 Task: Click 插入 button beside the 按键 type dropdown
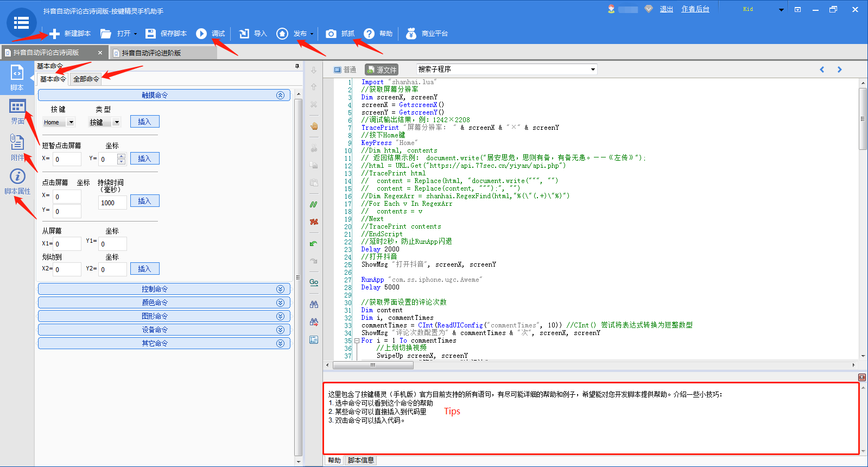tap(144, 122)
